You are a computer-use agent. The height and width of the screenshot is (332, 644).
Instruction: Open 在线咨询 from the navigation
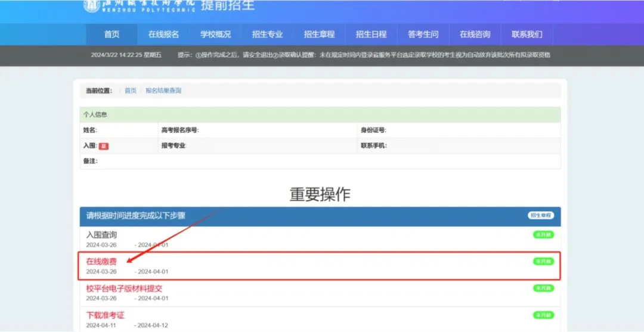(475, 35)
